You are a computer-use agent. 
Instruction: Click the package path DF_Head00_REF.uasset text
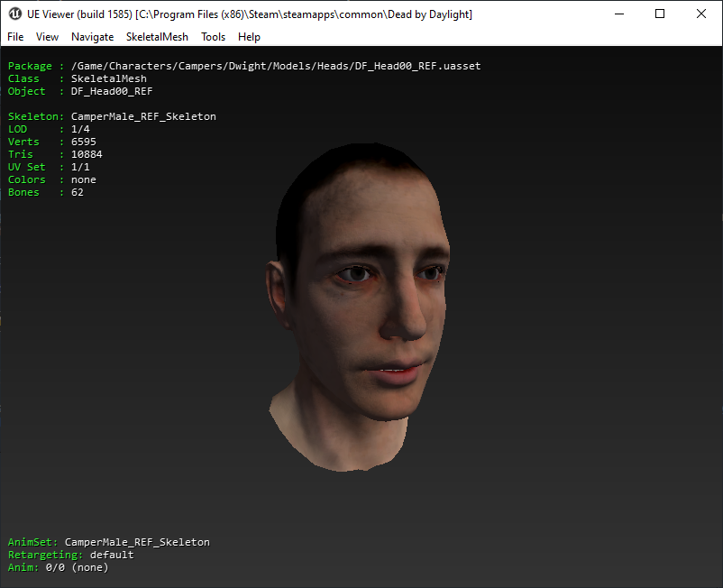pos(276,66)
